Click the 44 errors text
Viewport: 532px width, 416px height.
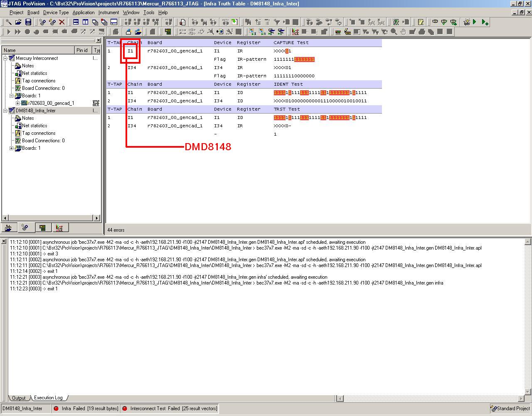coord(116,230)
